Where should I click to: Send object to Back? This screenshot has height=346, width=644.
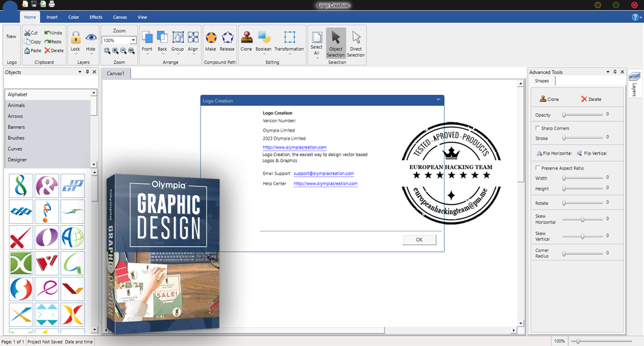(162, 41)
